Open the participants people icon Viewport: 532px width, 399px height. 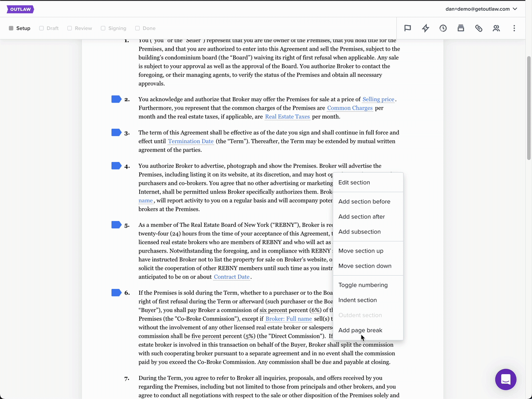click(x=497, y=28)
